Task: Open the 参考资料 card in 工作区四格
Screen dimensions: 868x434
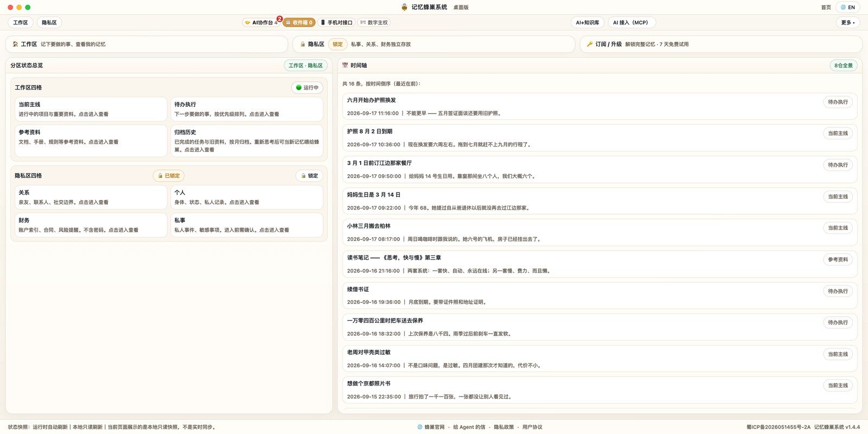Action: [91, 141]
